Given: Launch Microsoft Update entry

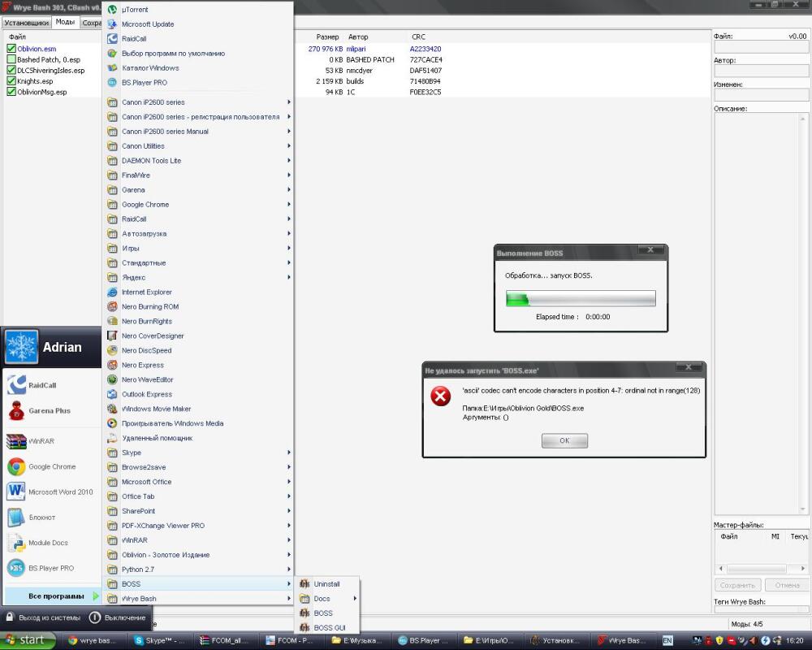Looking at the screenshot, I should point(148,24).
